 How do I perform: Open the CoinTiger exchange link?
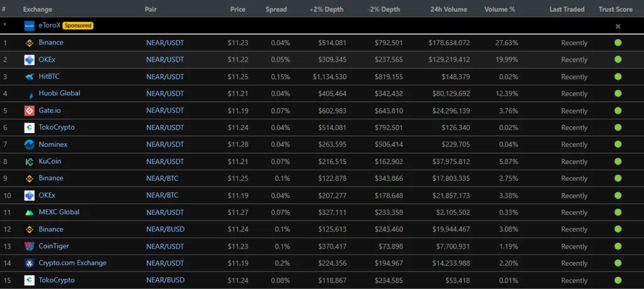tap(54, 246)
